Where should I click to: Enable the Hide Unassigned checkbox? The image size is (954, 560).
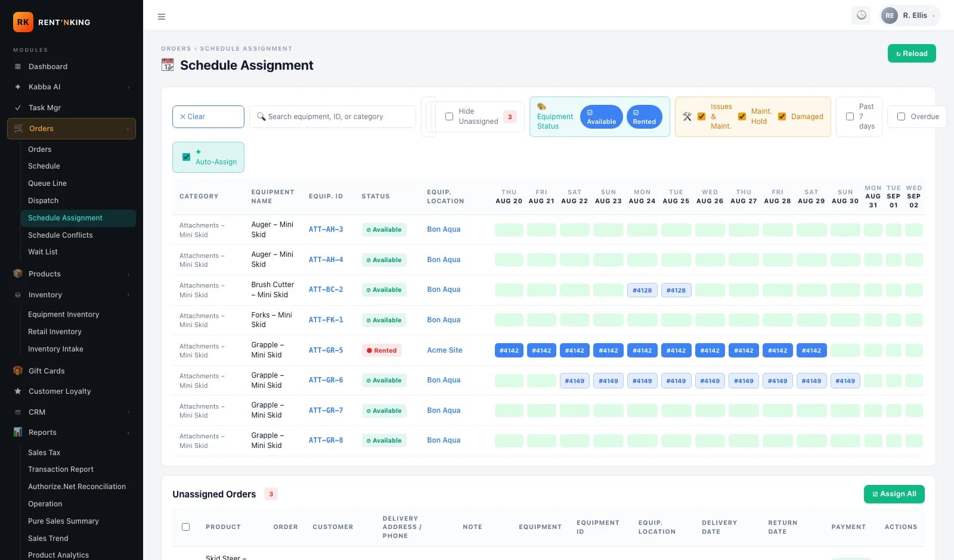449,117
